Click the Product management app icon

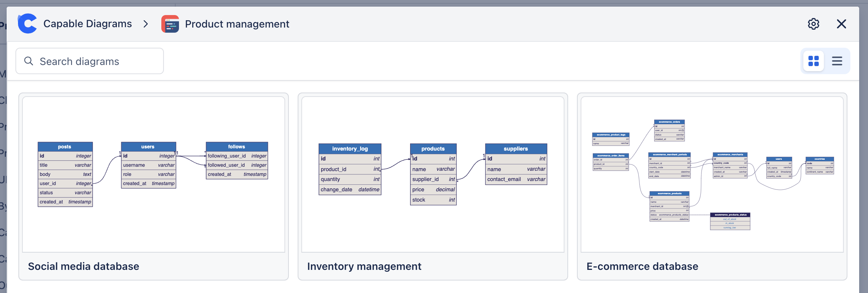click(x=170, y=24)
